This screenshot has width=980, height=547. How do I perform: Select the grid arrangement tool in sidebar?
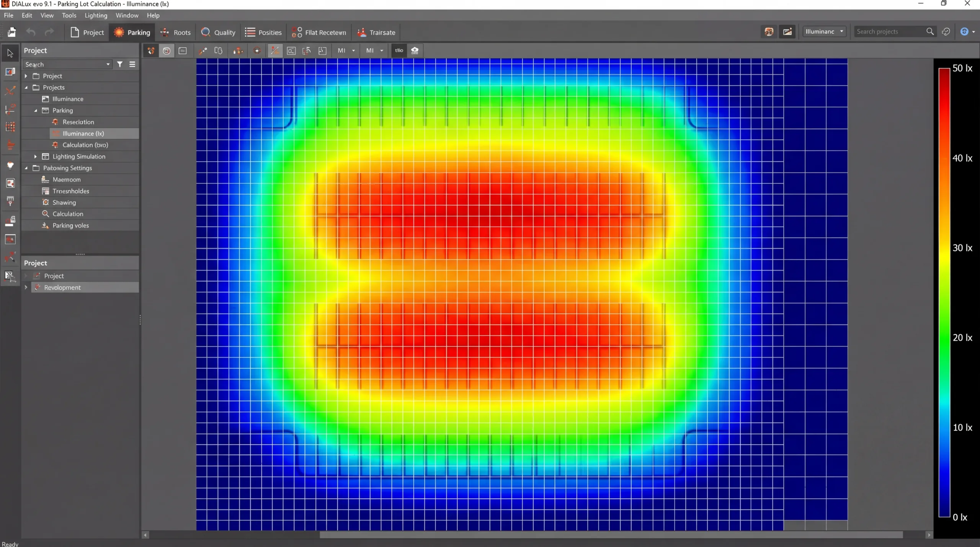tap(10, 127)
